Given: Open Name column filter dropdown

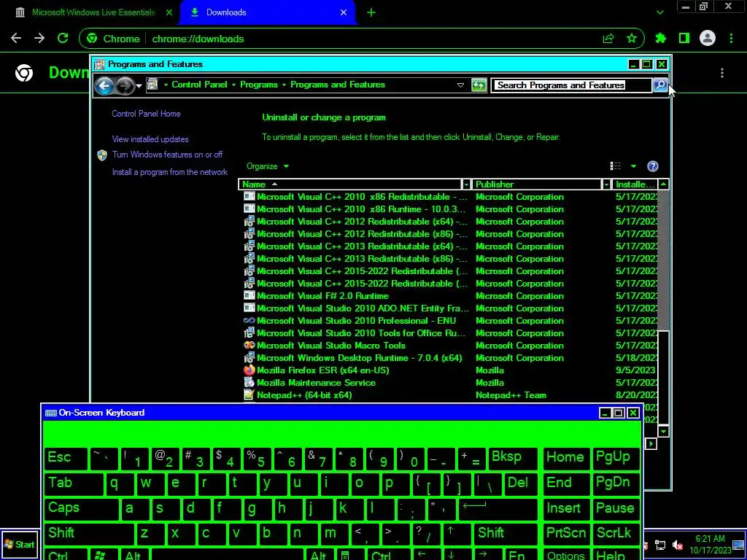Looking at the screenshot, I should [466, 184].
